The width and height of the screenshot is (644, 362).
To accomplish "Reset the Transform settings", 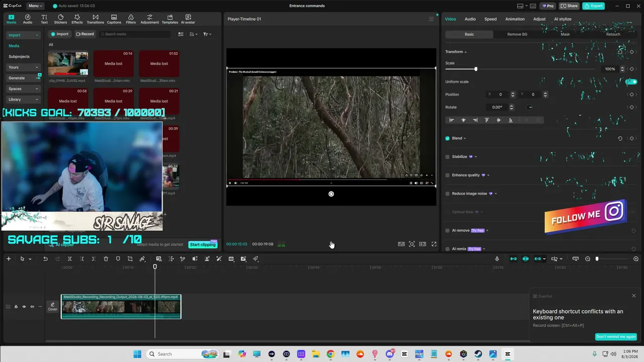I will 620,52.
